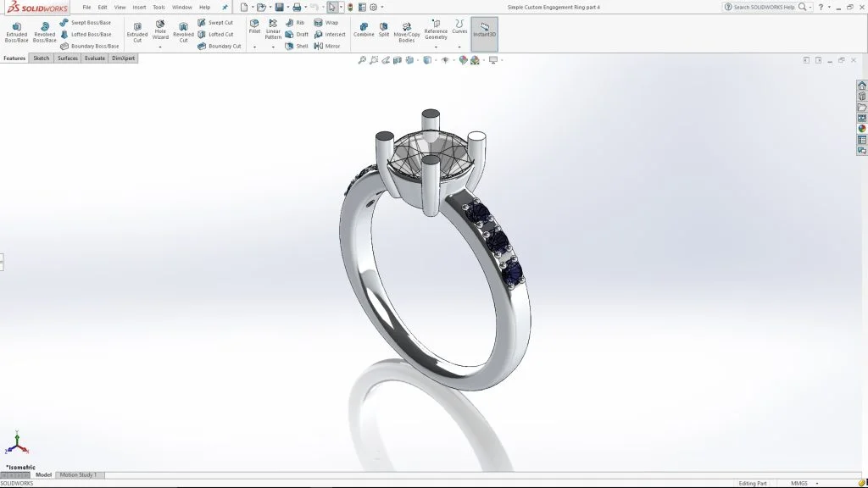Open the Insert menu
868x488 pixels.
(x=139, y=7)
